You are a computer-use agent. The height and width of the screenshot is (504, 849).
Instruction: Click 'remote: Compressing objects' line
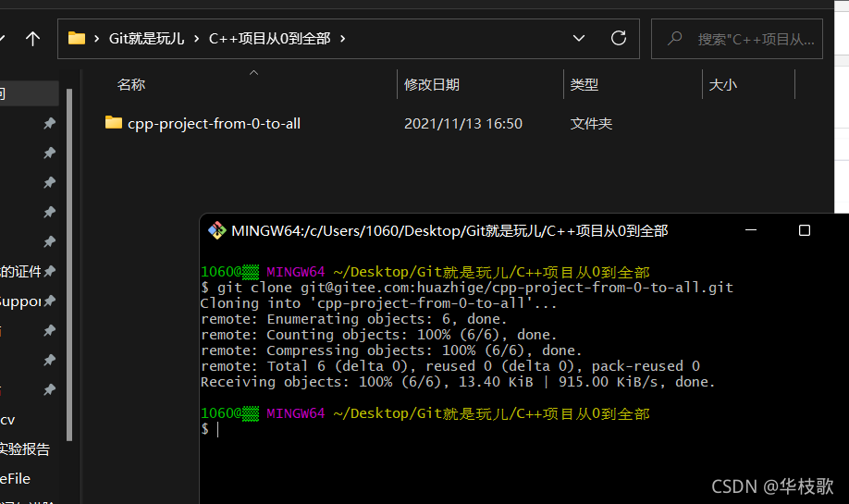coord(391,350)
